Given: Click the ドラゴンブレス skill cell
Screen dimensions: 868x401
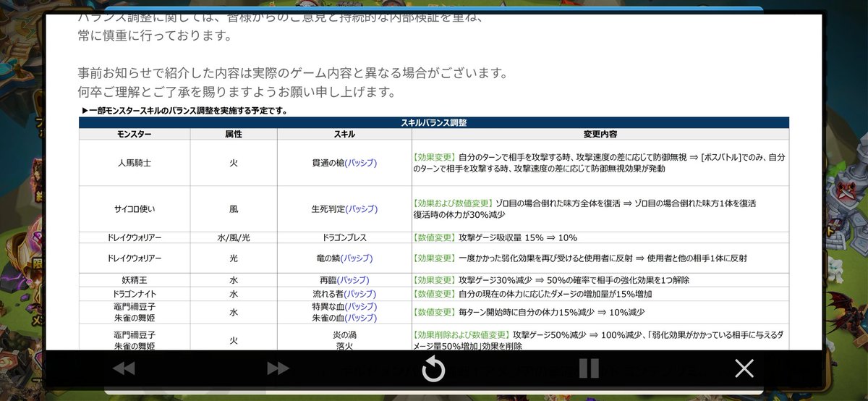Looking at the screenshot, I should (x=344, y=237).
